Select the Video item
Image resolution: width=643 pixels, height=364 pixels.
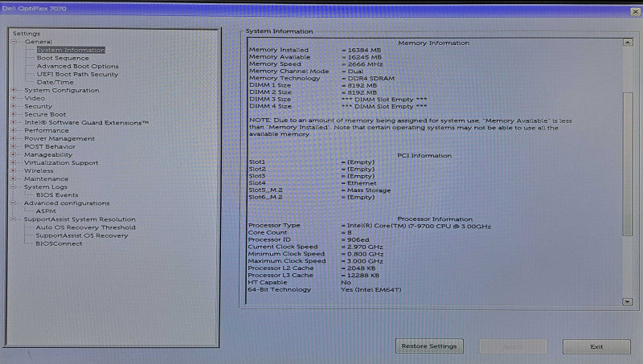click(x=35, y=98)
